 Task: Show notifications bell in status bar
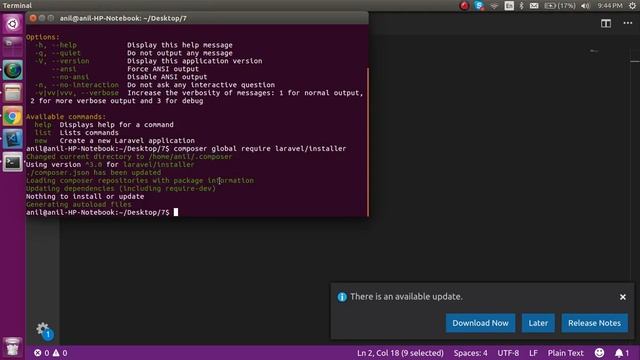(x=622, y=353)
